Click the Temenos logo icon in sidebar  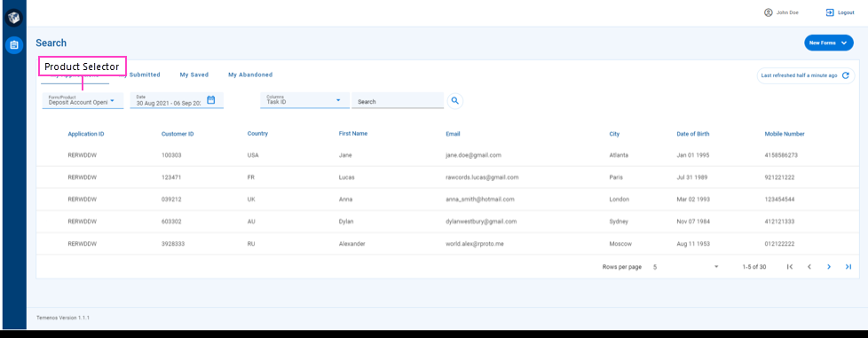(14, 18)
